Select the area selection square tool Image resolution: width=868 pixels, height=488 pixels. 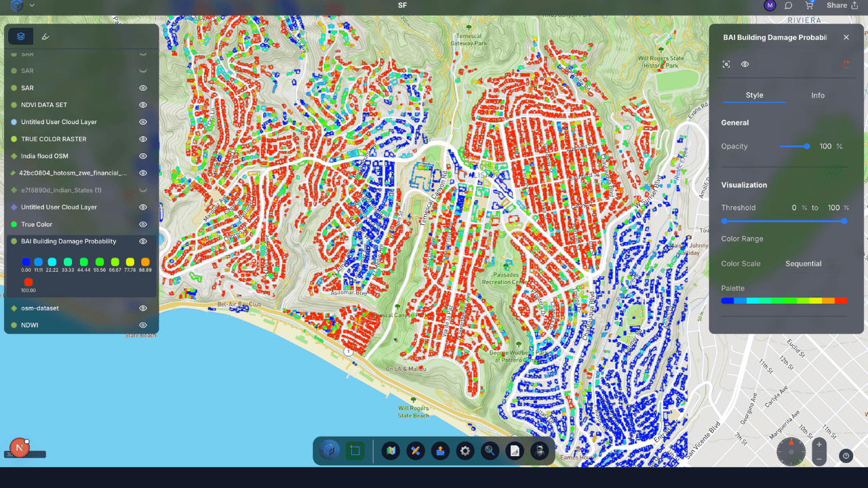(355, 451)
